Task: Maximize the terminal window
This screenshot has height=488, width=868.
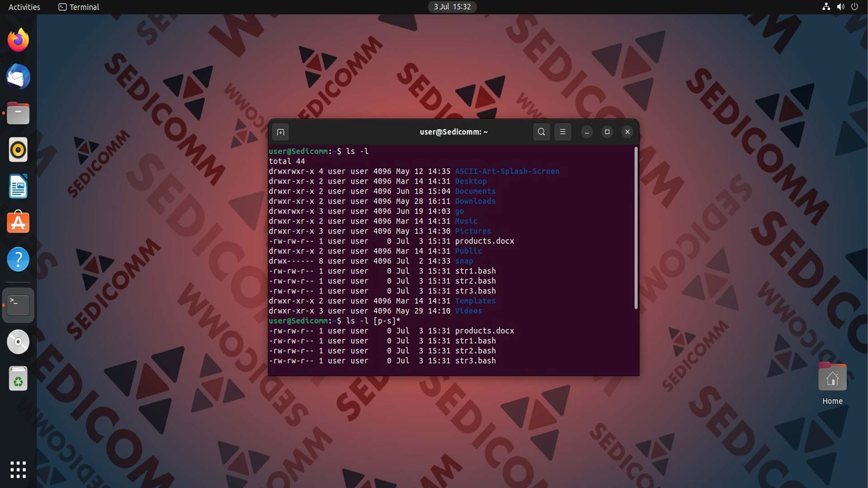Action: click(607, 132)
